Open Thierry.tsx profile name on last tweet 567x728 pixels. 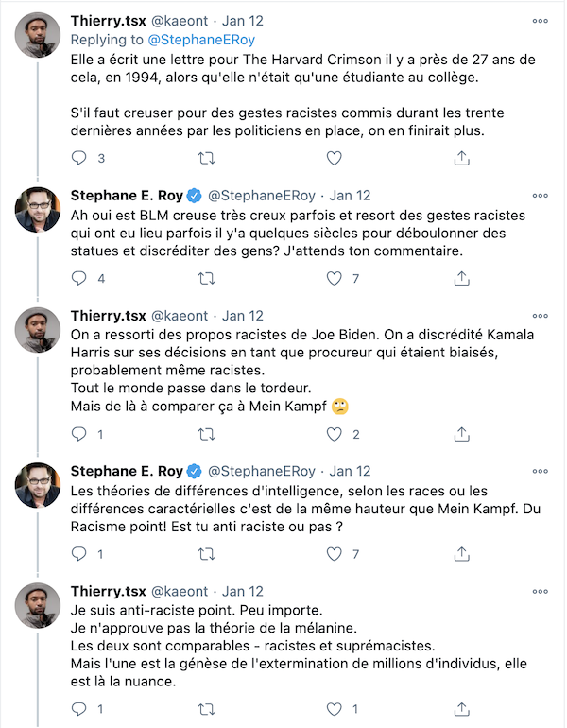108,591
